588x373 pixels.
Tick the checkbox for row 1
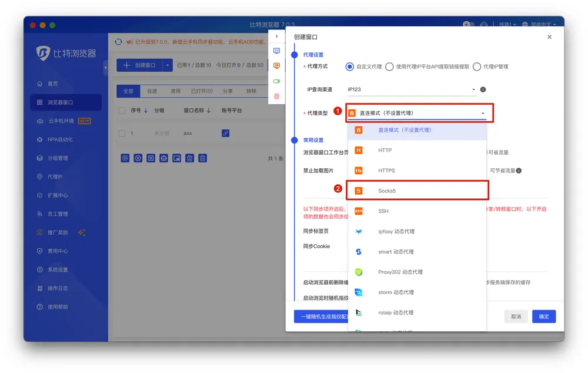pos(122,134)
